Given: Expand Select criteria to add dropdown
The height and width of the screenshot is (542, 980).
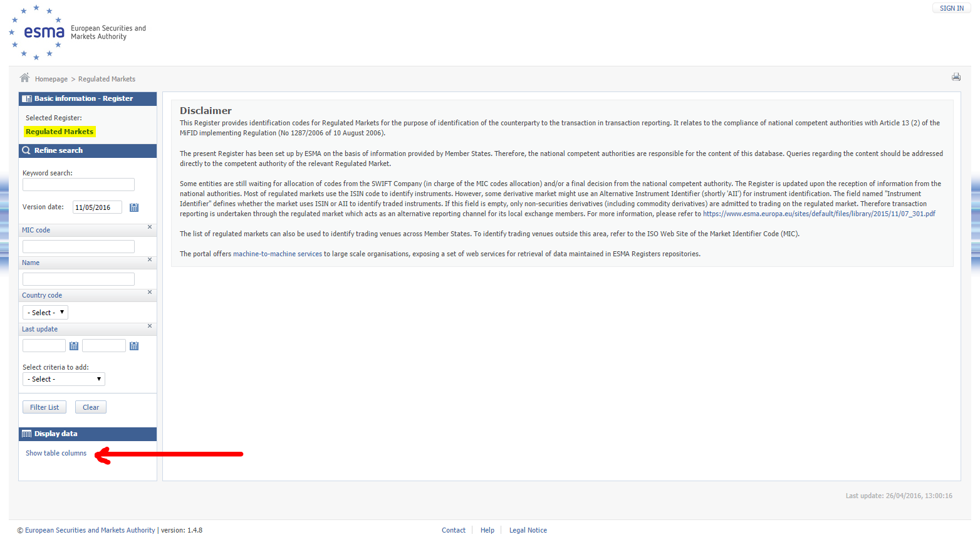Looking at the screenshot, I should (64, 379).
